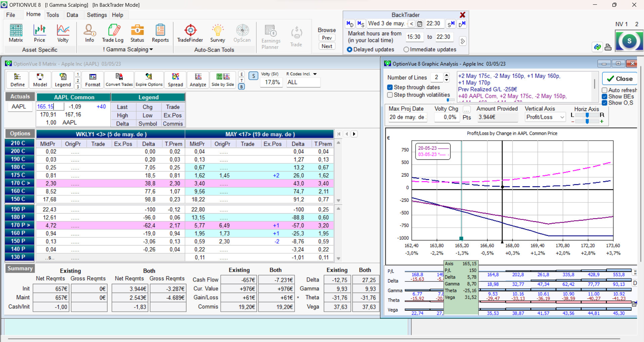Image resolution: width=644 pixels, height=342 pixels.
Task: Open the Price chart tool
Action: [39, 33]
